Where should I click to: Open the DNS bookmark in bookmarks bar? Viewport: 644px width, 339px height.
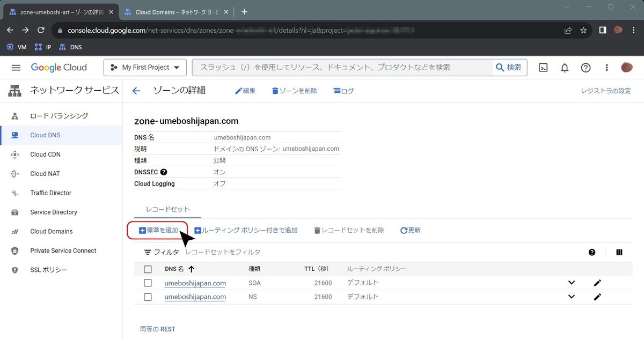pos(70,47)
